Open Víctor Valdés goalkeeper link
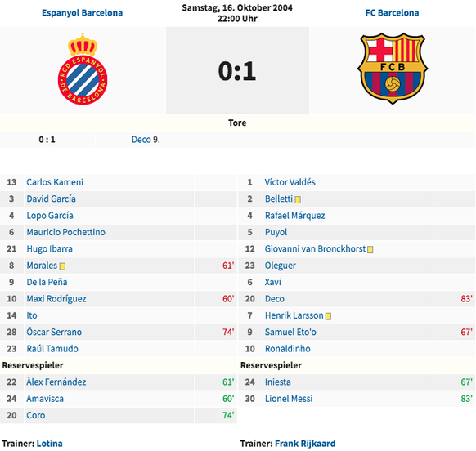 [x=290, y=182]
